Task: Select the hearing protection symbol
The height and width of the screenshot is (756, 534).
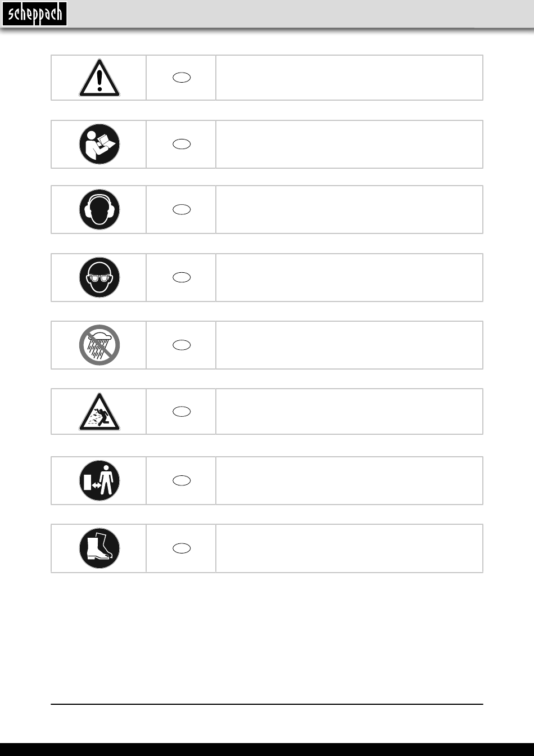Action: pyautogui.click(x=99, y=209)
